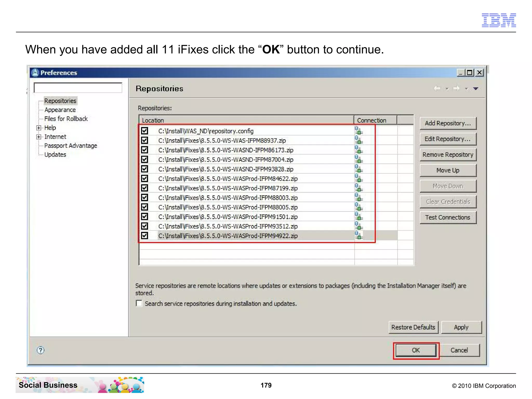Viewport: 532px width, 399px height.
Task: Select Files for Rollback in the tree
Action: click(x=66, y=119)
